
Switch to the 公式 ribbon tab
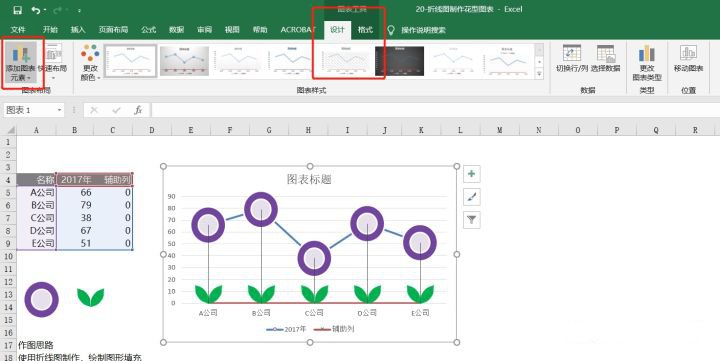pyautogui.click(x=149, y=29)
